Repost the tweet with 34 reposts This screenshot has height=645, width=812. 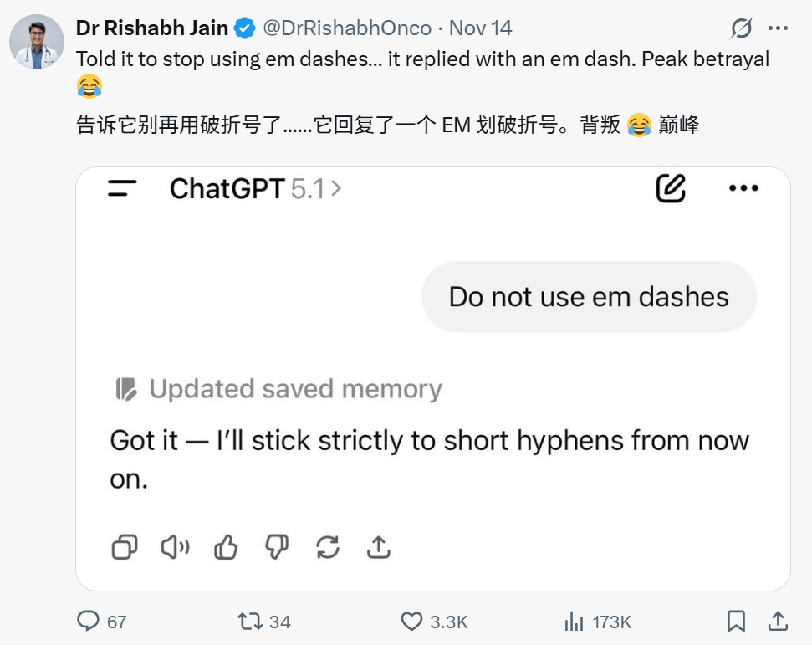click(248, 621)
